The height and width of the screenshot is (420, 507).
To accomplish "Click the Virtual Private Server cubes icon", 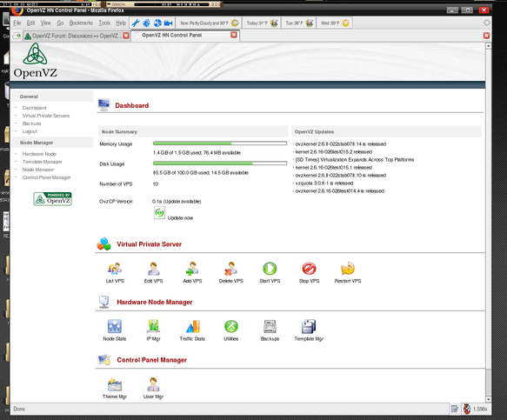I will (103, 244).
